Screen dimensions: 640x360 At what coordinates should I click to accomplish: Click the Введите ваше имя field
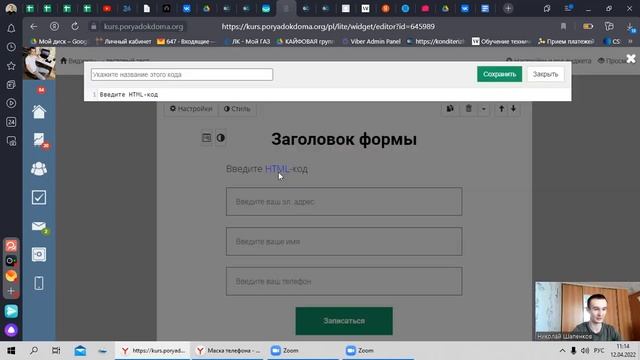click(x=344, y=242)
